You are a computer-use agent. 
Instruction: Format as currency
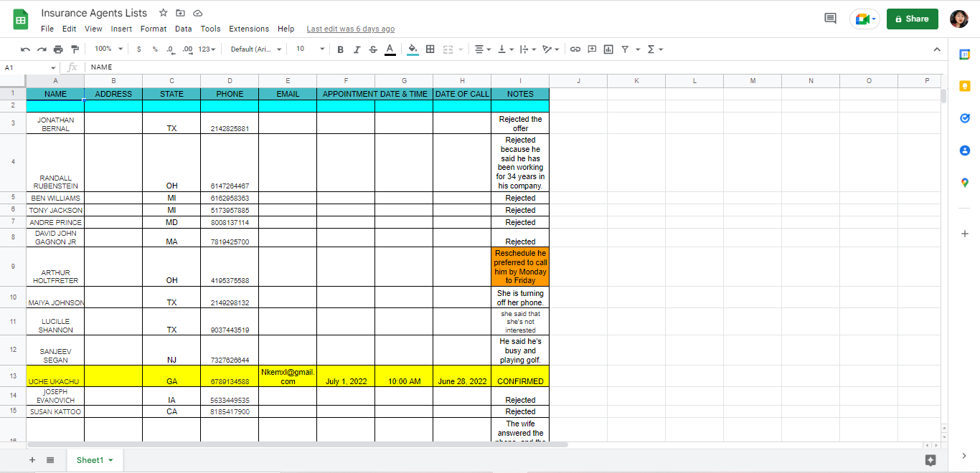pyautogui.click(x=138, y=49)
